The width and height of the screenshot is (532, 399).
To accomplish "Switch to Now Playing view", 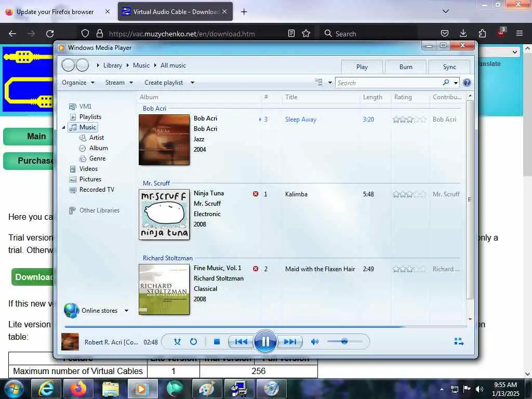I will point(459,341).
